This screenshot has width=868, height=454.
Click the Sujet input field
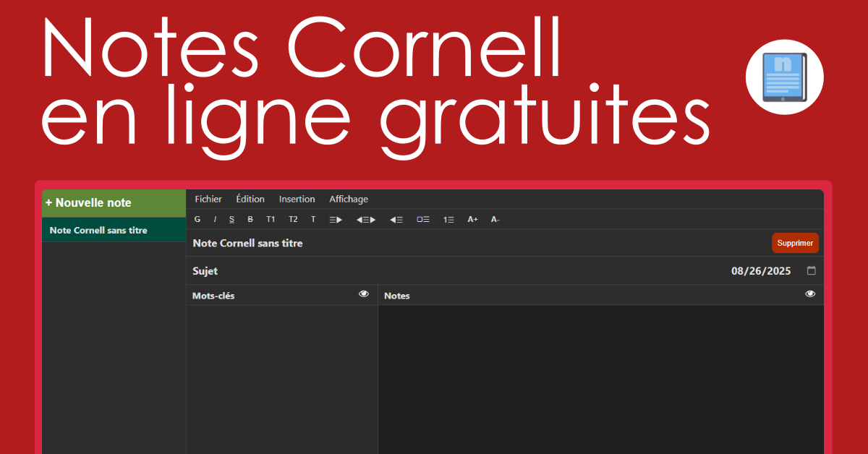pos(434,271)
